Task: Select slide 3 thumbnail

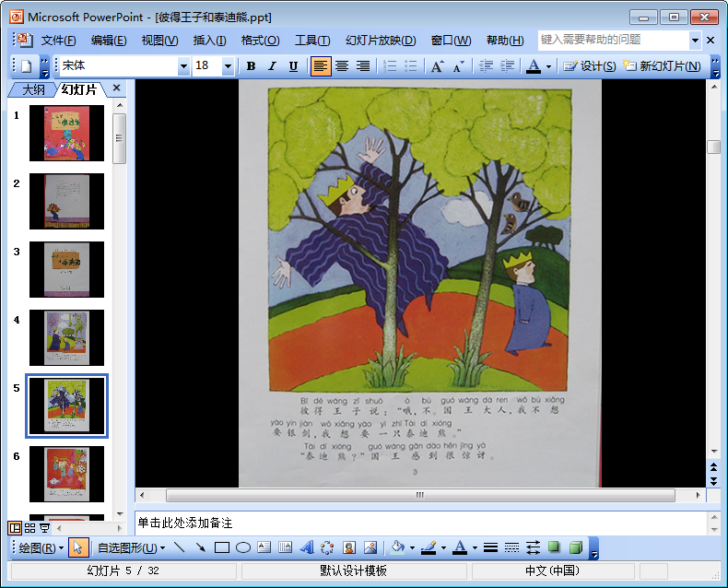Action: [x=67, y=270]
